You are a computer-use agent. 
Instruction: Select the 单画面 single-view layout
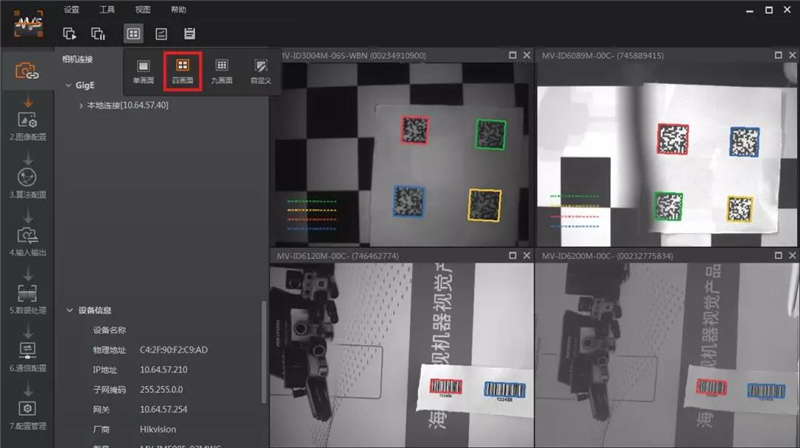pyautogui.click(x=144, y=70)
